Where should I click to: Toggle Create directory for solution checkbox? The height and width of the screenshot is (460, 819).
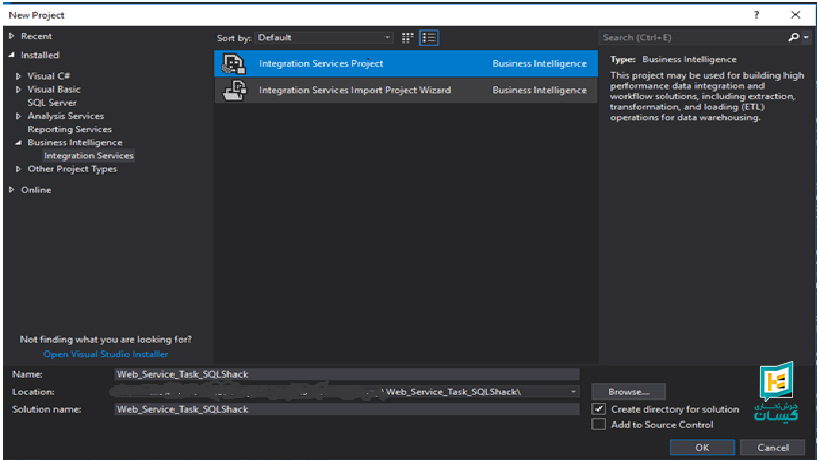[x=599, y=409]
